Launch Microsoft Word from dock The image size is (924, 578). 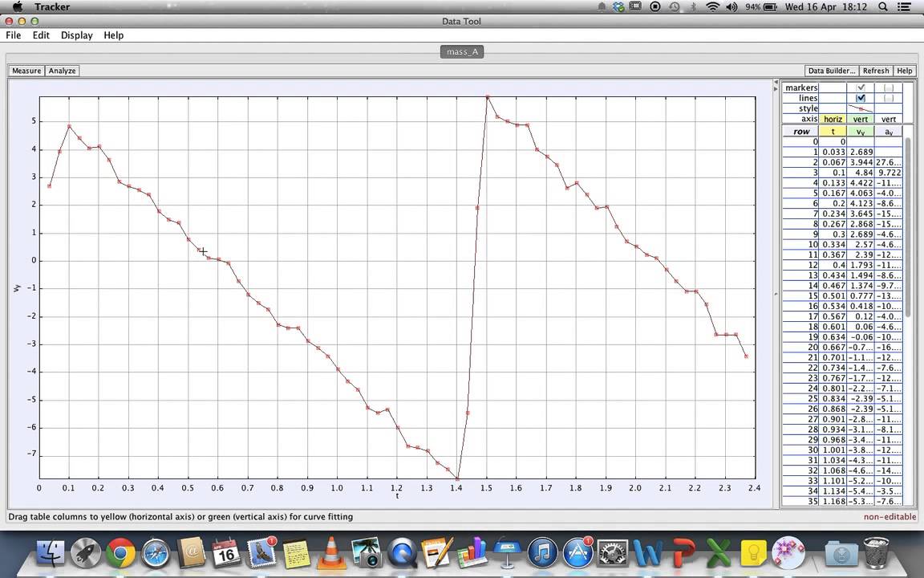pyautogui.click(x=648, y=552)
